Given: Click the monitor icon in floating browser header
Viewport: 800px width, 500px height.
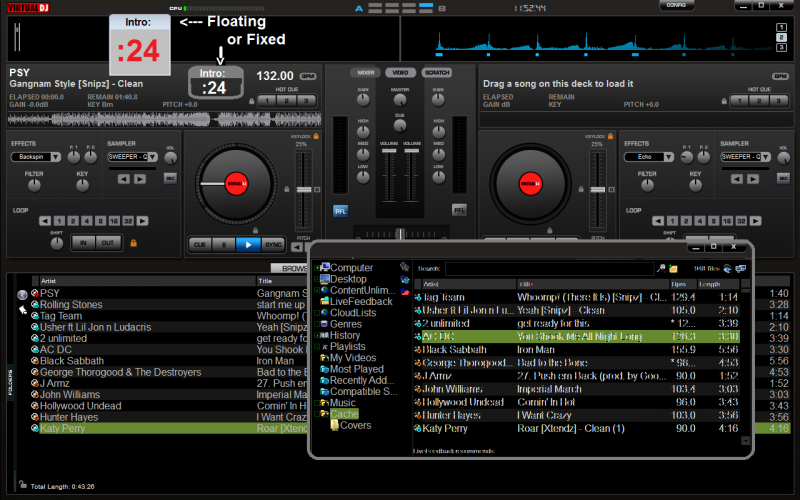Looking at the screenshot, I should 741,268.
